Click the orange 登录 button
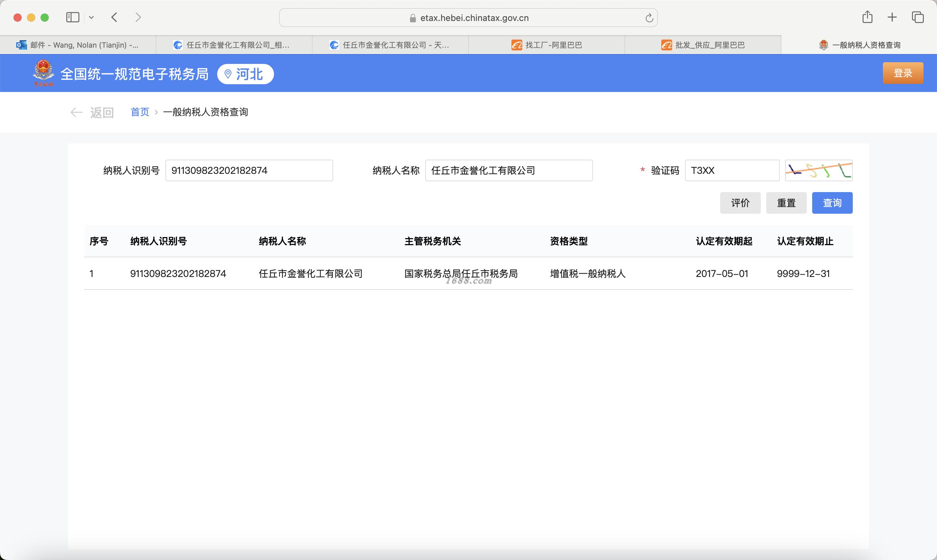This screenshot has height=560, width=937. click(x=902, y=73)
